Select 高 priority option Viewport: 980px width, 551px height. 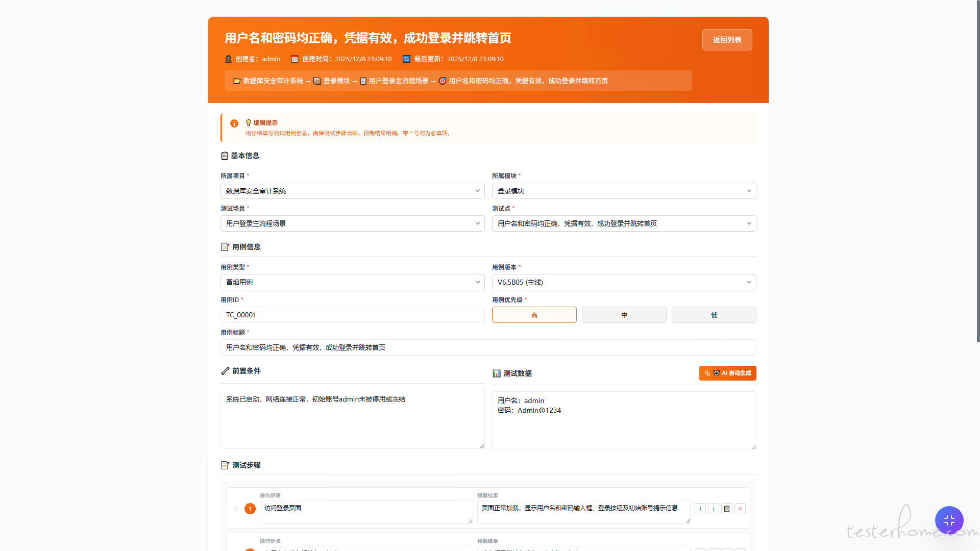(x=534, y=315)
